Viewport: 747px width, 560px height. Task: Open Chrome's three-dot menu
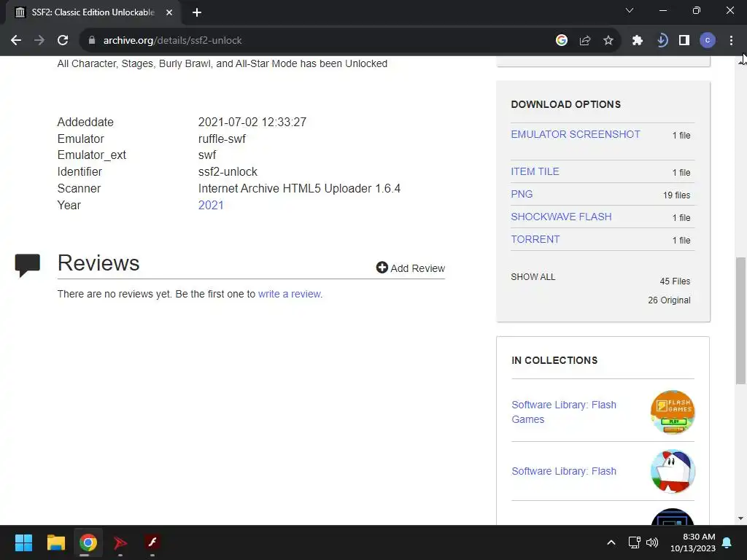(731, 41)
